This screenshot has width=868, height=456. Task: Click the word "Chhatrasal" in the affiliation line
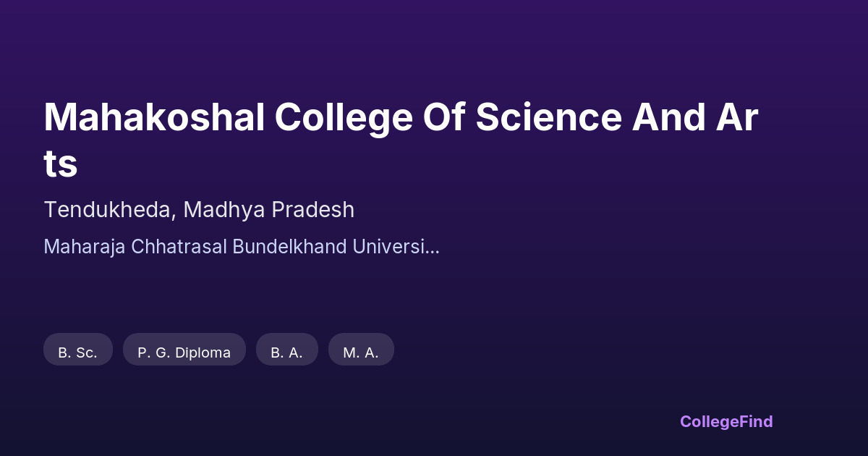coord(179,247)
